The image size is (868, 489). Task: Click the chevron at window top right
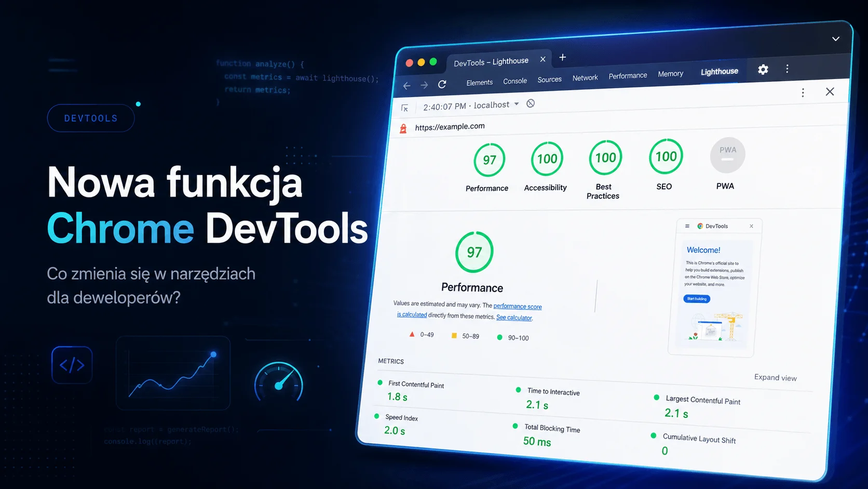pyautogui.click(x=836, y=39)
